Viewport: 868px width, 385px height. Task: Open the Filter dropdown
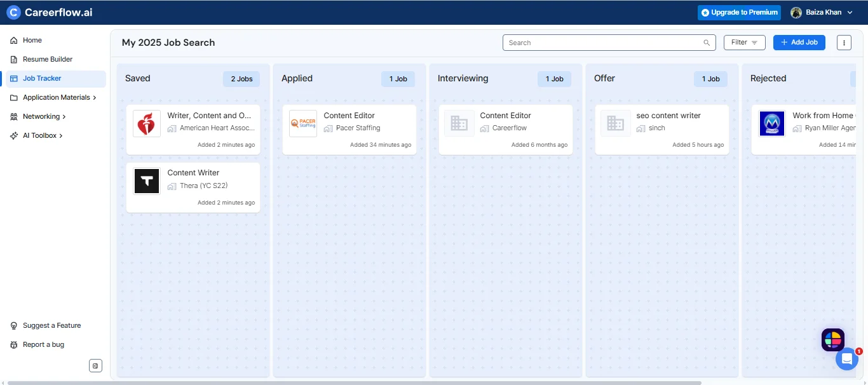coord(743,42)
